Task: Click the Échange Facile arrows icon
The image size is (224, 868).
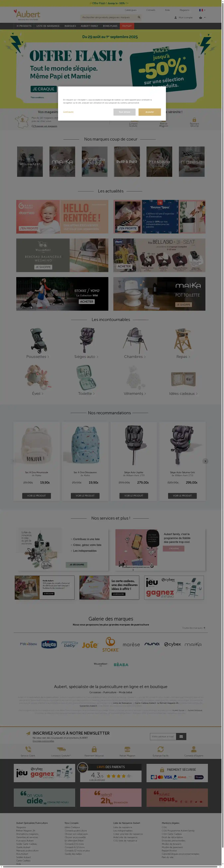Action: (160, 749)
